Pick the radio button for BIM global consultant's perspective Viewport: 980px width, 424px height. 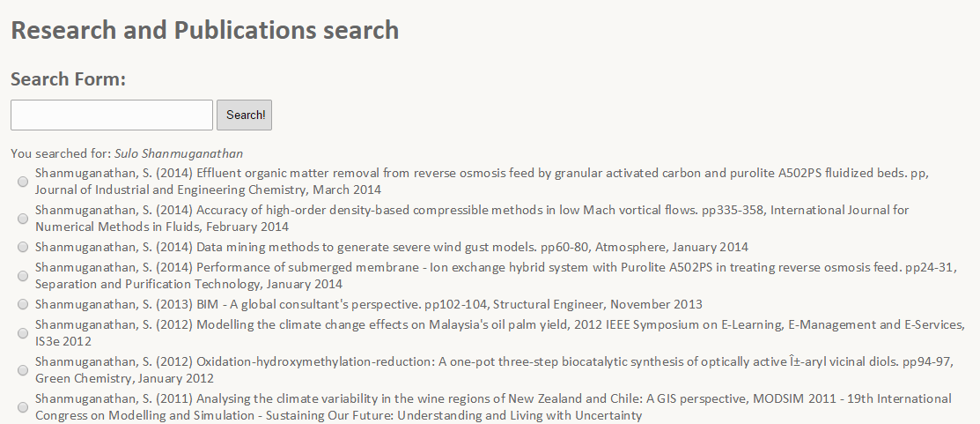pos(23,304)
